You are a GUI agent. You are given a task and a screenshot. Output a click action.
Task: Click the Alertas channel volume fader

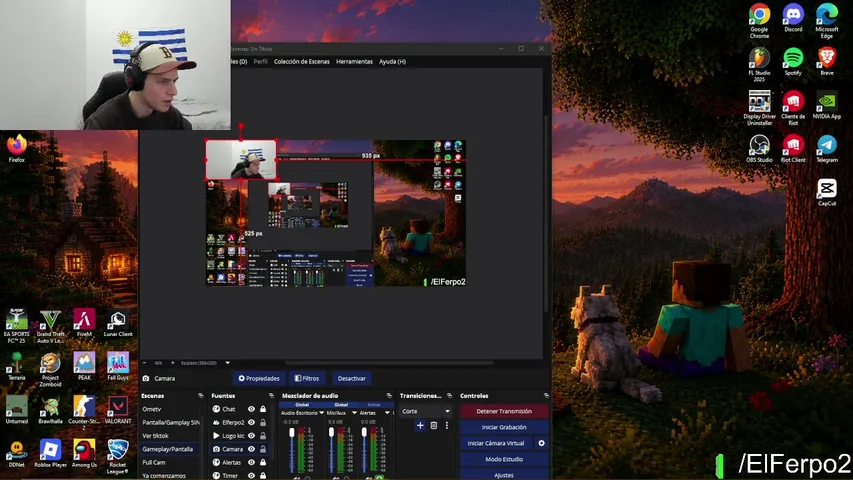(x=364, y=432)
